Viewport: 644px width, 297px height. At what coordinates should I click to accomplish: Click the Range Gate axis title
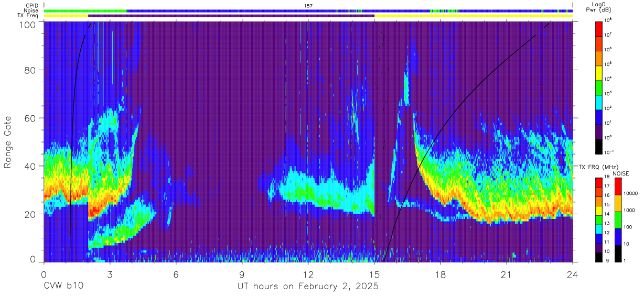pos(8,142)
